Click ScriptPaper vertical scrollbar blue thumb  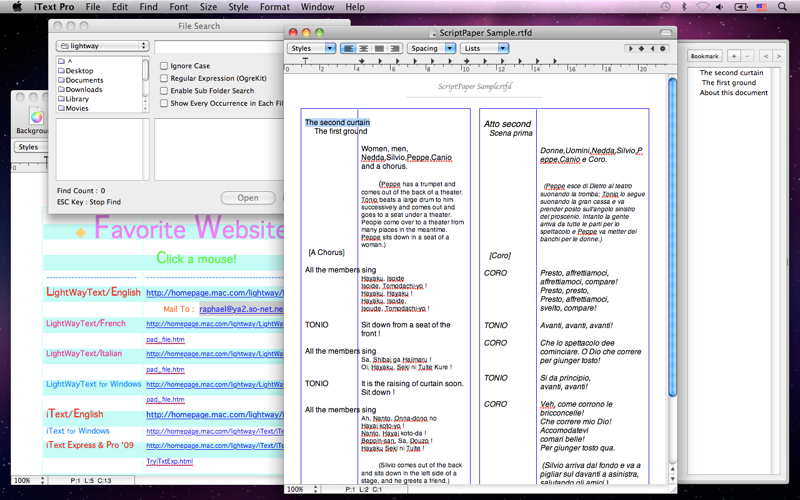(x=672, y=237)
